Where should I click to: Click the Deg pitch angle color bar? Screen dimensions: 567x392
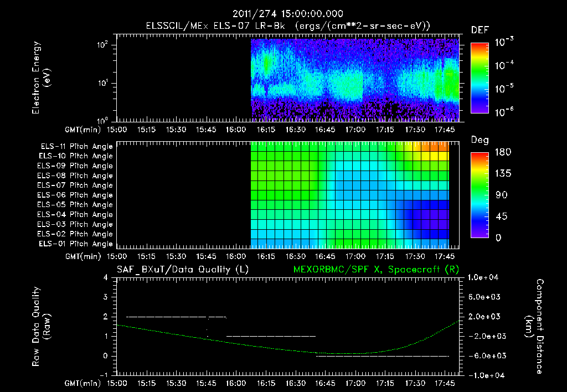(x=480, y=195)
